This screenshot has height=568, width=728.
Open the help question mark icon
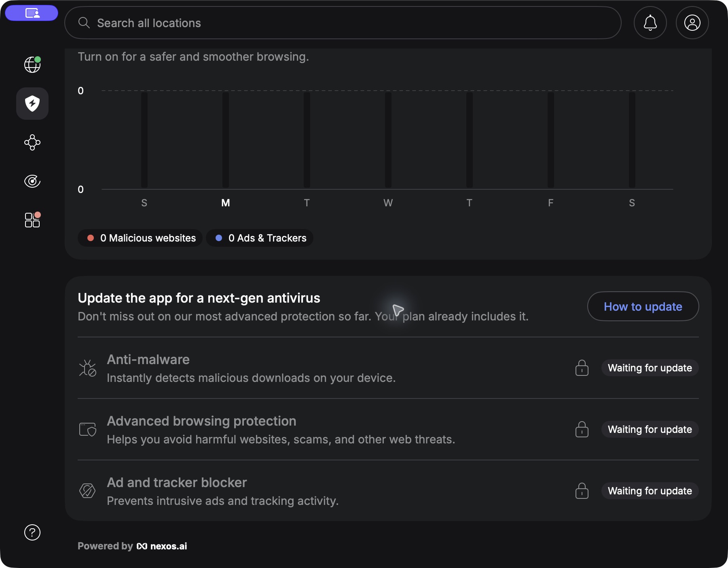pos(32,532)
